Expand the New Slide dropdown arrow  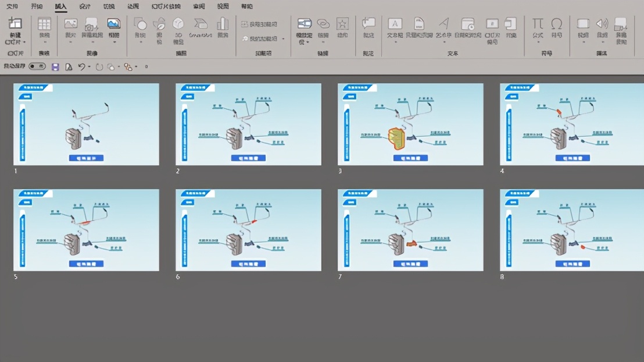coord(24,42)
